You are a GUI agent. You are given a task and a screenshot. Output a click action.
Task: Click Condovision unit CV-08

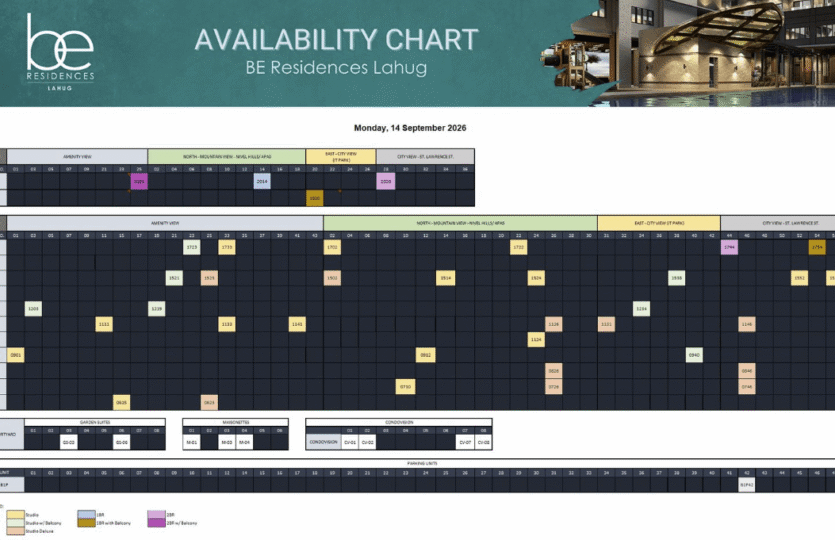click(484, 442)
